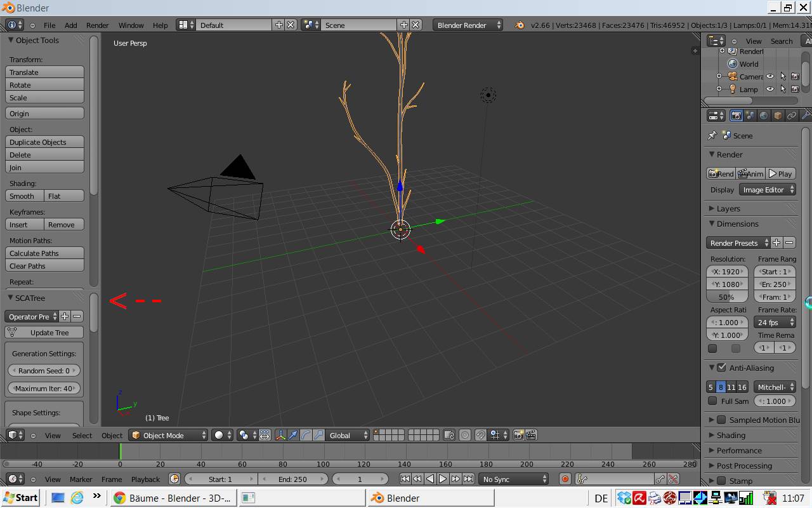Open the Select menu in 3D view header
Viewport: 812px width, 508px height.
click(x=82, y=435)
